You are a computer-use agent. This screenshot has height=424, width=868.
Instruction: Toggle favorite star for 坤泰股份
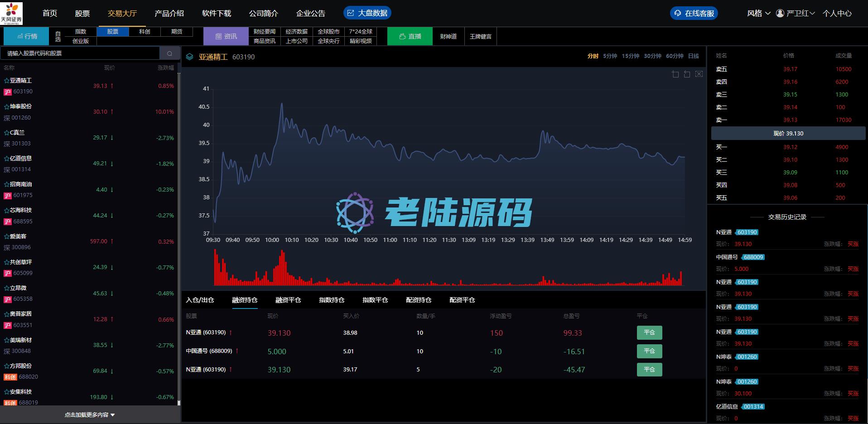pyautogui.click(x=7, y=106)
